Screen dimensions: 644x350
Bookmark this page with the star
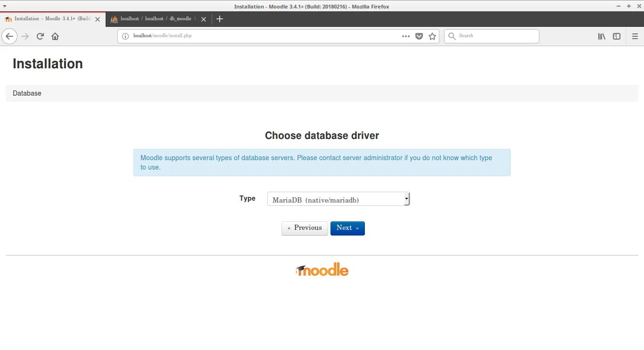432,36
